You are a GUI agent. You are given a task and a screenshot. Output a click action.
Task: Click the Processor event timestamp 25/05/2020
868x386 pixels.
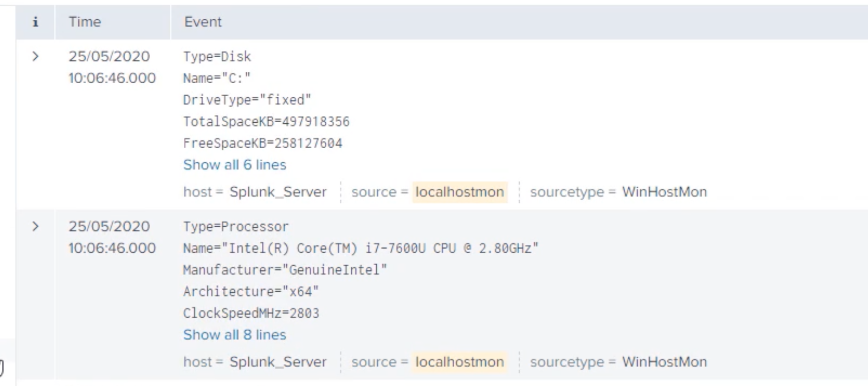point(109,226)
